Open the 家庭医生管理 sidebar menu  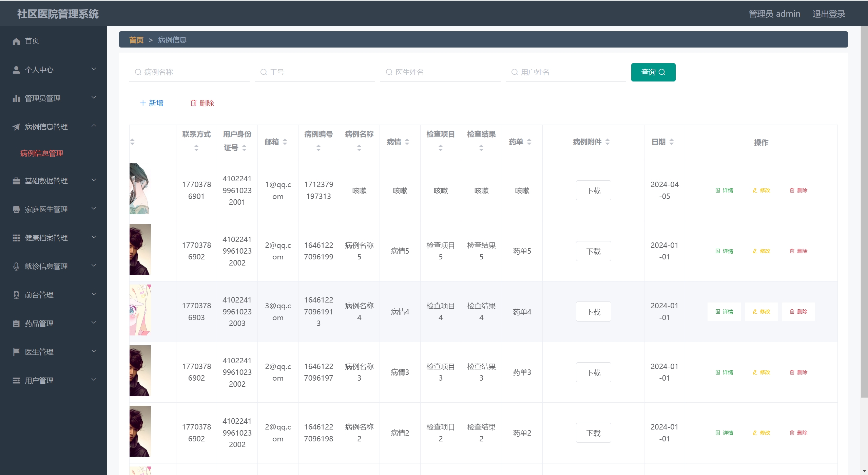(x=46, y=209)
